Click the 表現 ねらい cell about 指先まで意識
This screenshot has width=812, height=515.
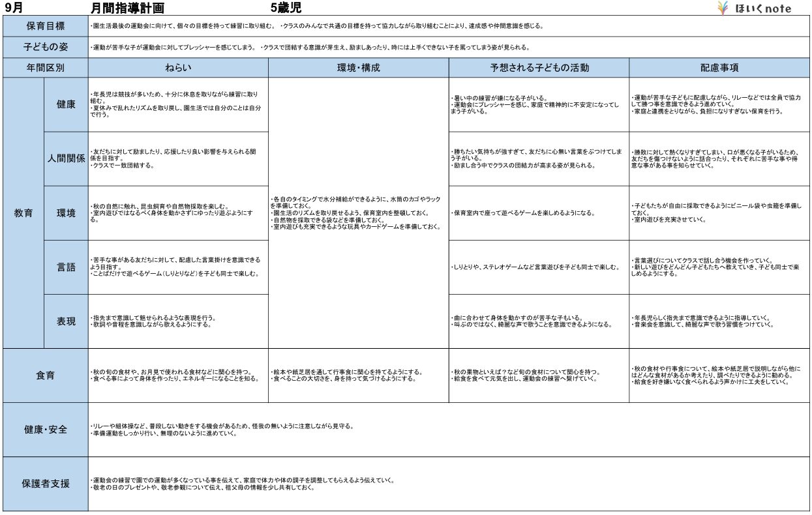[179, 321]
